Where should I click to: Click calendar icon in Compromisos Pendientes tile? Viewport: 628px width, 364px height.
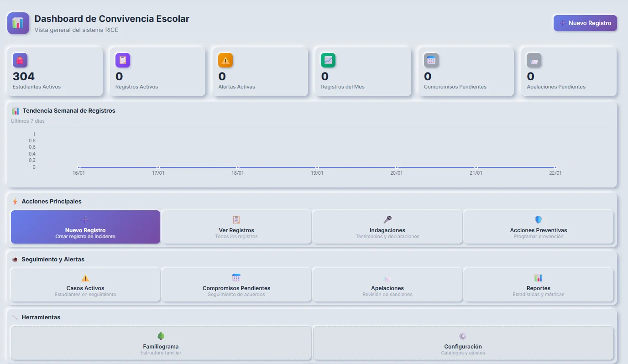pyautogui.click(x=236, y=278)
